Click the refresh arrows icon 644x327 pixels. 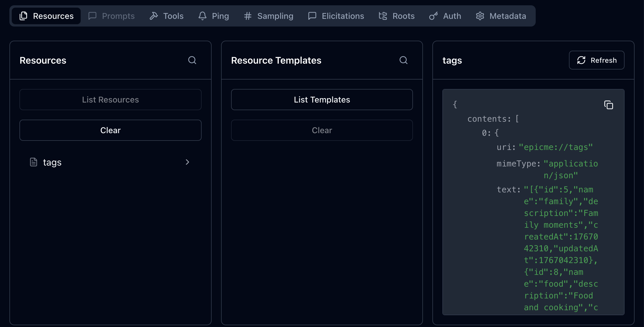point(581,60)
